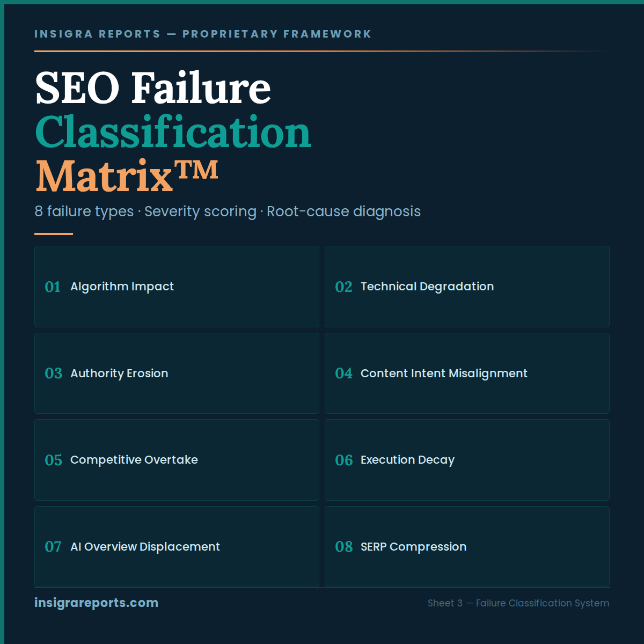Visit the insigrareports.com link

pos(96,603)
